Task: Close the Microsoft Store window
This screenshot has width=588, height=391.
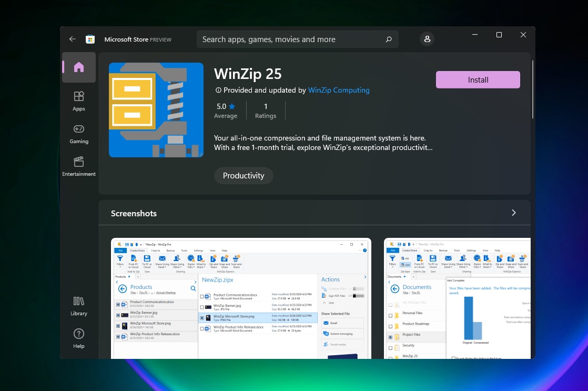Action: [523, 35]
